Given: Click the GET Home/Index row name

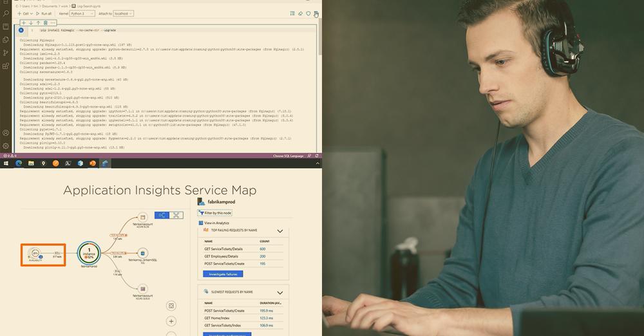Looking at the screenshot, I should (x=217, y=318).
